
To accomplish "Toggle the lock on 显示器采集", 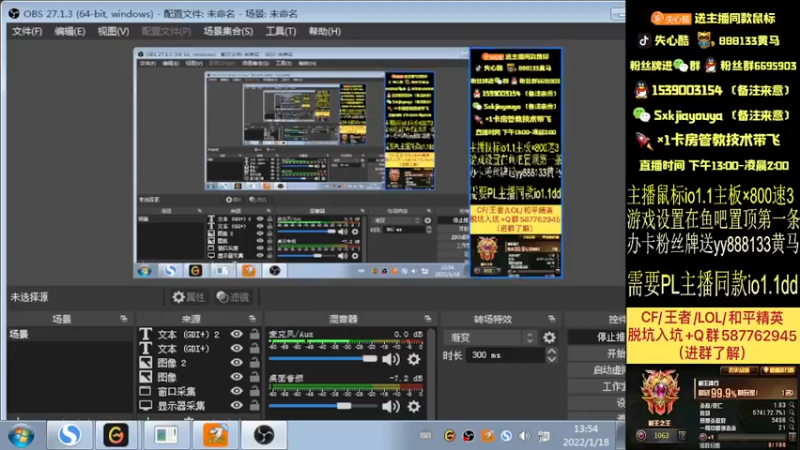I will (254, 406).
